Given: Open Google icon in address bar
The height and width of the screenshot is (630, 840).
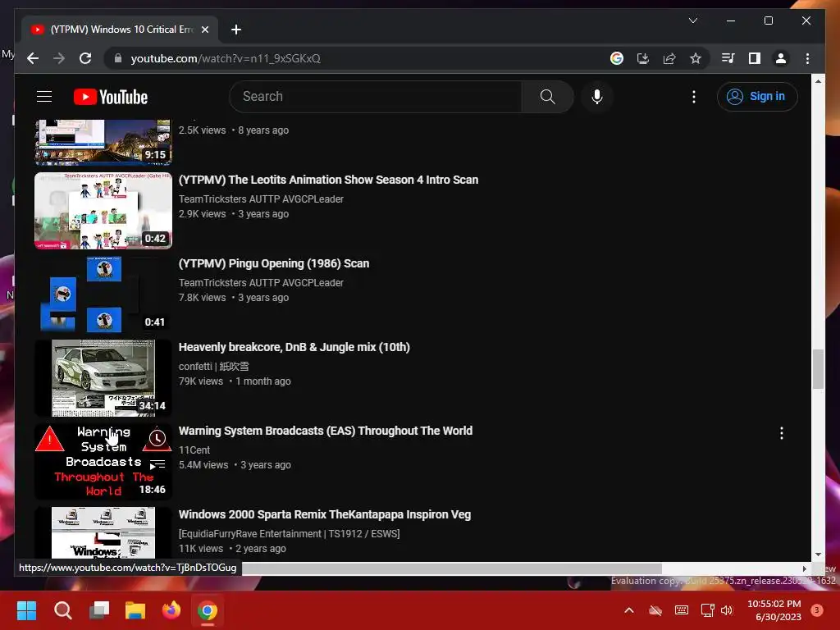Looking at the screenshot, I should pyautogui.click(x=617, y=58).
